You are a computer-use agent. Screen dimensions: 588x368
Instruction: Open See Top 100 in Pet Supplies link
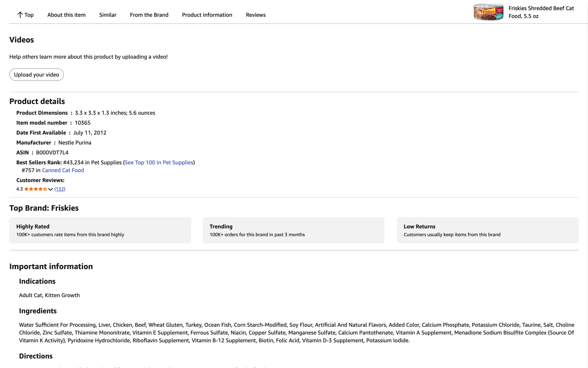159,163
